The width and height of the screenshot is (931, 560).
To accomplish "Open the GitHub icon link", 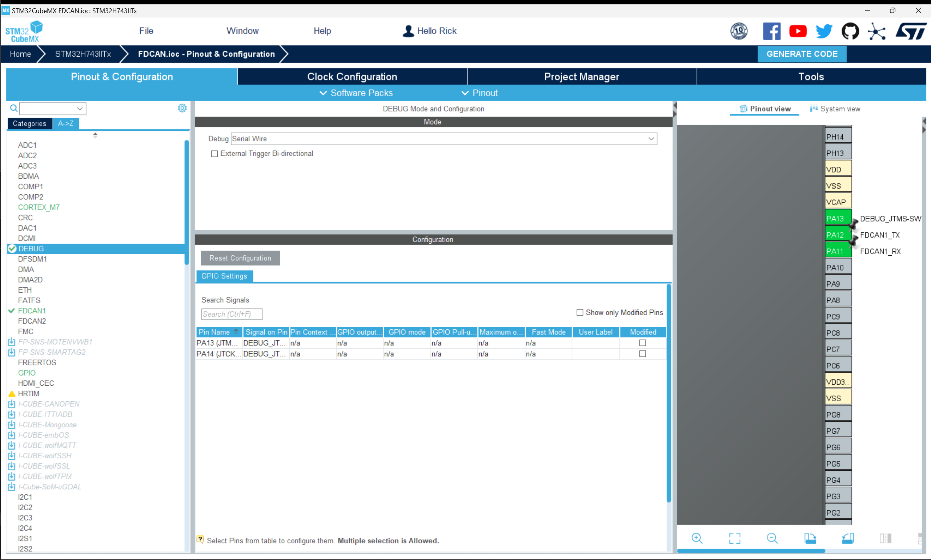I will (850, 31).
